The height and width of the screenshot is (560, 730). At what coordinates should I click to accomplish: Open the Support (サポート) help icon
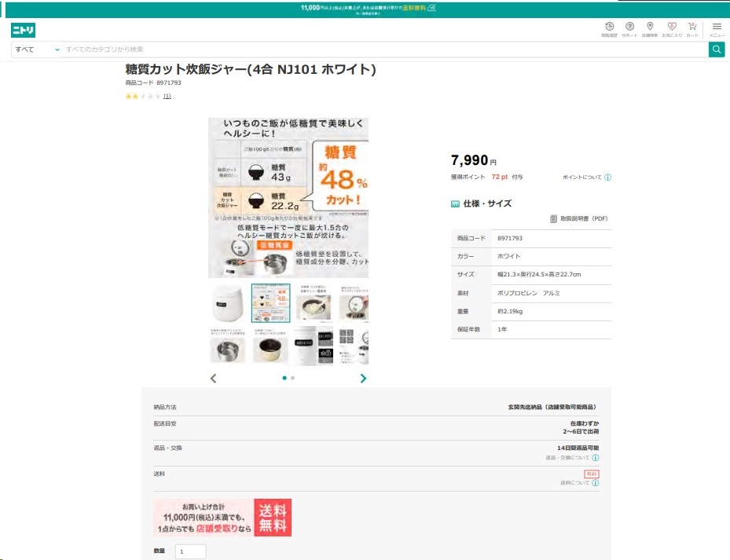[x=629, y=28]
